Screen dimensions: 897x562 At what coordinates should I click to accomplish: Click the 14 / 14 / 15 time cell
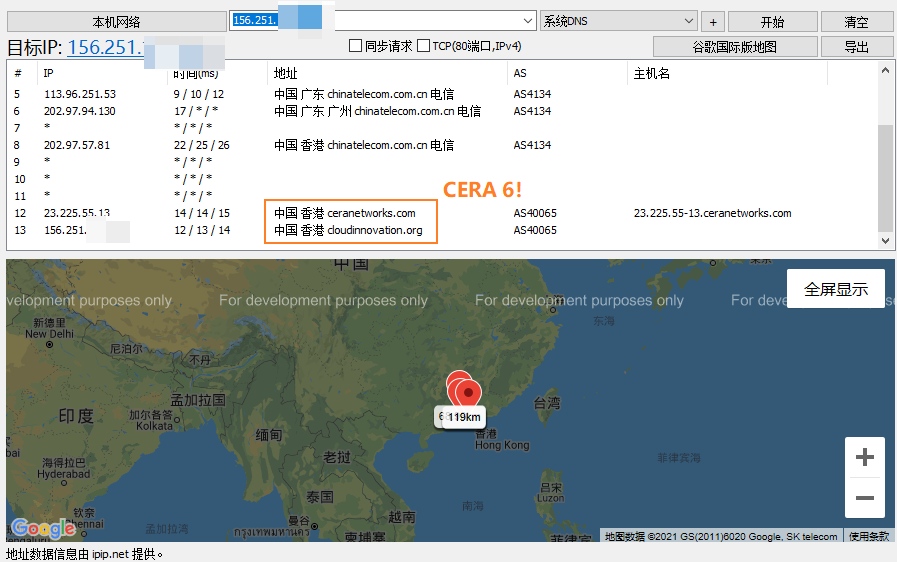coord(201,213)
